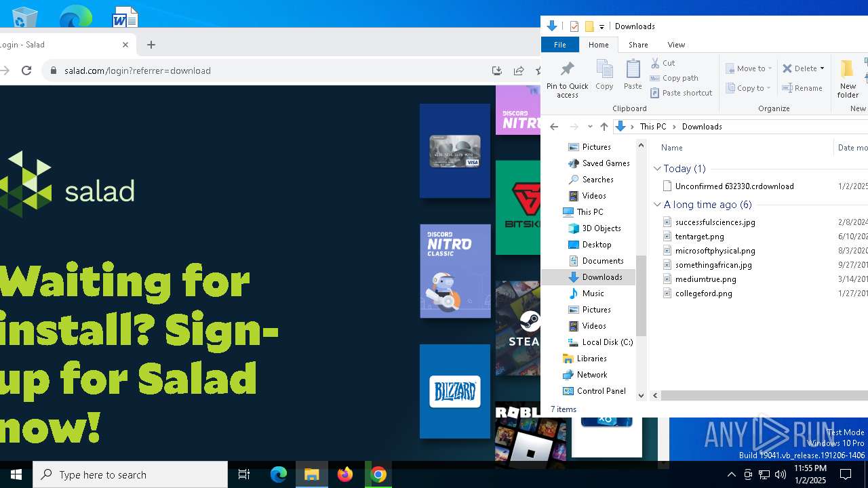Select collegeford.png file
Image resolution: width=868 pixels, height=488 pixels.
[x=703, y=293]
